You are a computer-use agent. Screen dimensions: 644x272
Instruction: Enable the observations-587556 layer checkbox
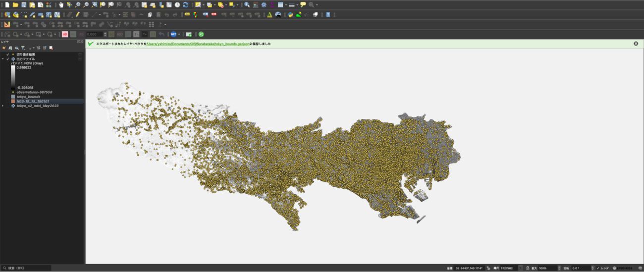click(x=8, y=92)
